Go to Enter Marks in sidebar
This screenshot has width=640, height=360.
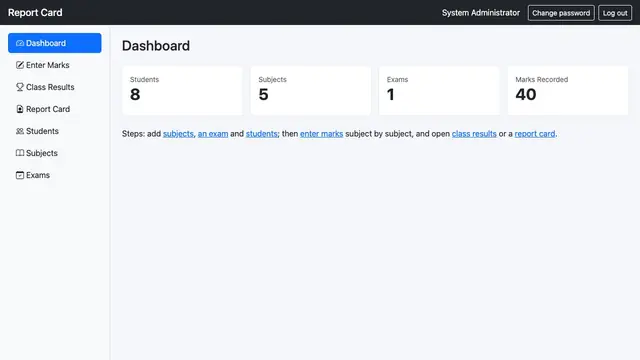[x=55, y=65]
